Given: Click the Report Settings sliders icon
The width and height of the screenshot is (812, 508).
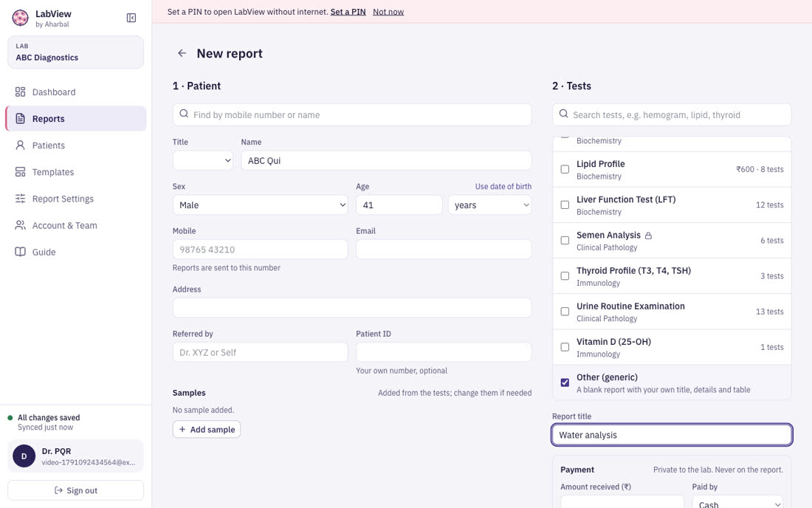Looking at the screenshot, I should [20, 199].
